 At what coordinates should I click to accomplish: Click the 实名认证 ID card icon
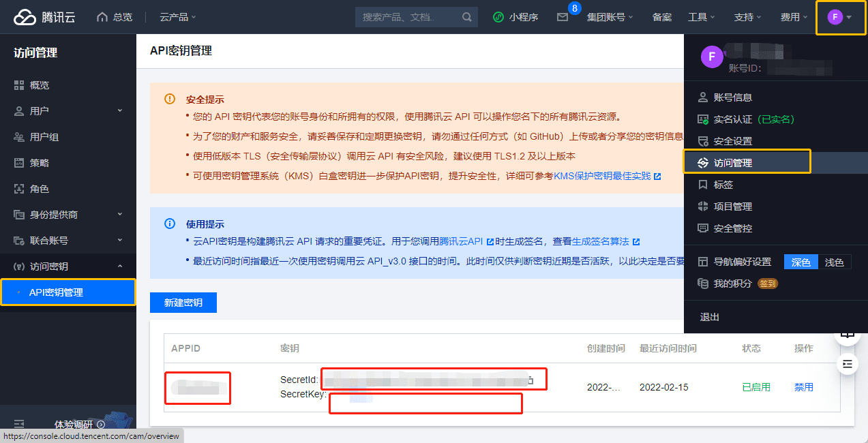(x=703, y=119)
